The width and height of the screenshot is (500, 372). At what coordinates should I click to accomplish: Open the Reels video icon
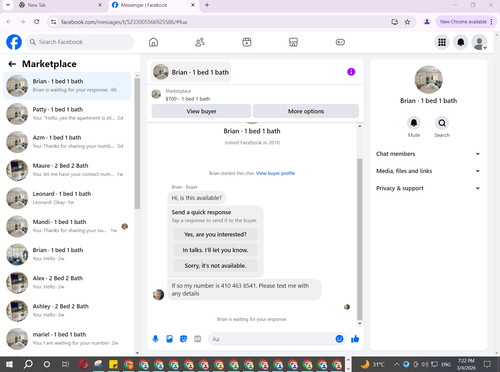[247, 42]
